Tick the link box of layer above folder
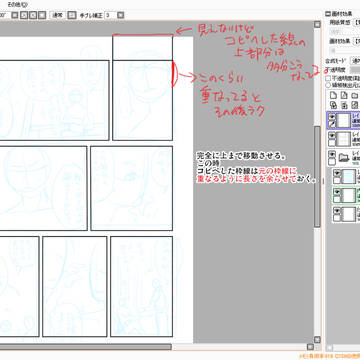 tap(332, 143)
